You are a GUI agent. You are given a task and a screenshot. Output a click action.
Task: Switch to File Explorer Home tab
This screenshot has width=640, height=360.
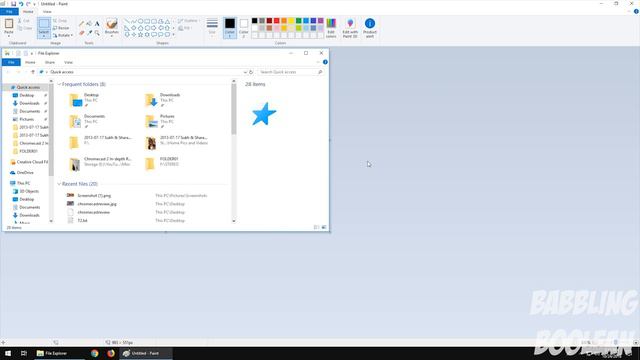click(30, 62)
